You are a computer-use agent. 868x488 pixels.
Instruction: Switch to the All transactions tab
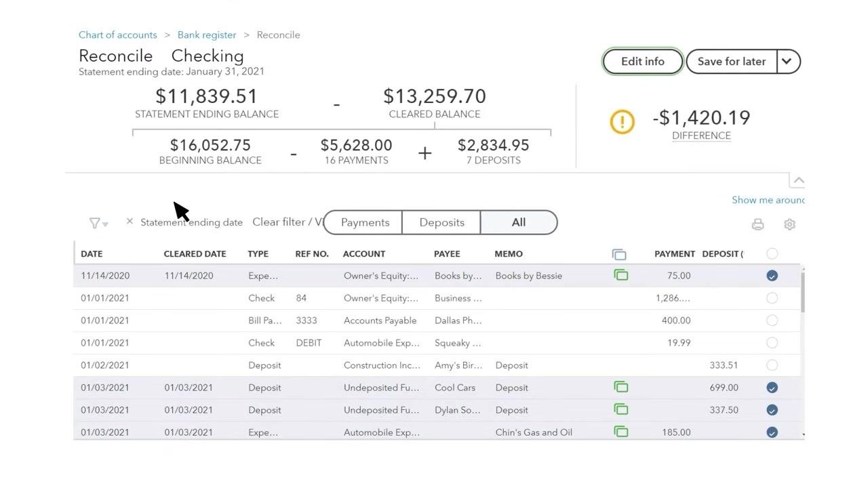(x=519, y=222)
